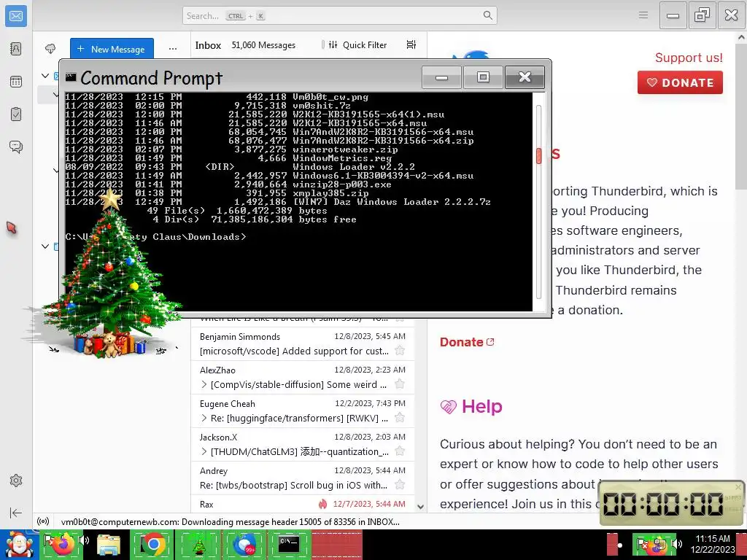Click the online status icon in status bar
747x560 pixels.
43,521
